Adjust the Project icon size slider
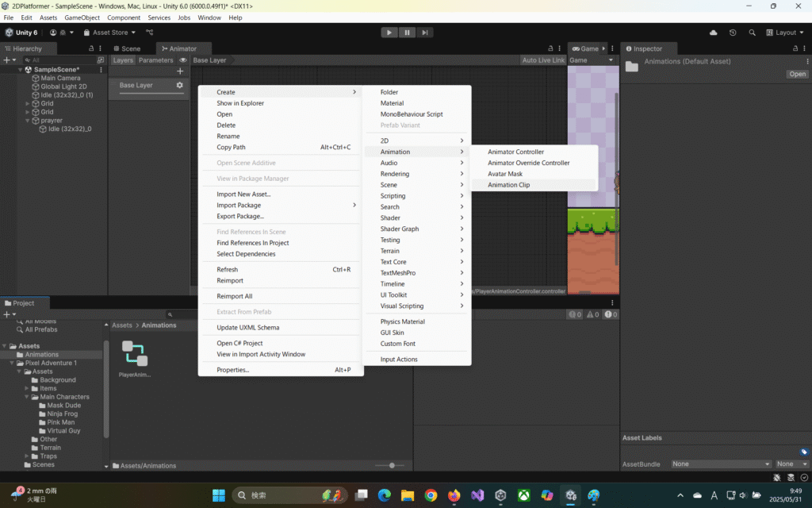This screenshot has width=812, height=508. click(x=392, y=465)
